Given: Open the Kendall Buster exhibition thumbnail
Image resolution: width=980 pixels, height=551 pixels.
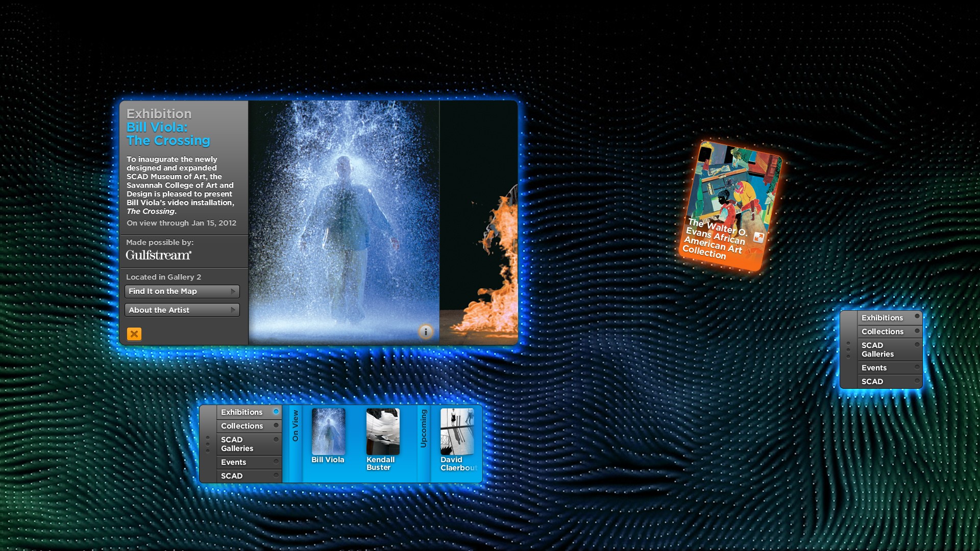Looking at the screenshot, I should [x=383, y=432].
